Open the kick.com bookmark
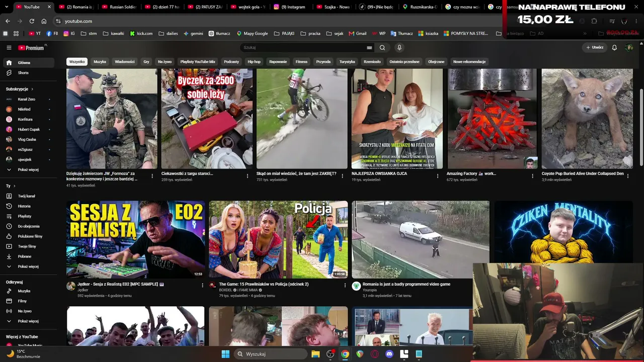The height and width of the screenshot is (362, 644). (x=141, y=34)
